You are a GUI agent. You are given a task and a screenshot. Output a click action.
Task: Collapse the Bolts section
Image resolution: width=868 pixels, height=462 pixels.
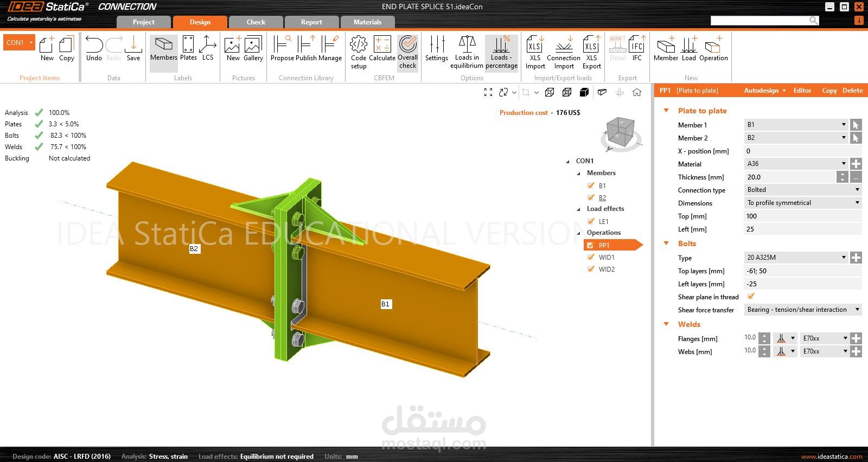[666, 243]
